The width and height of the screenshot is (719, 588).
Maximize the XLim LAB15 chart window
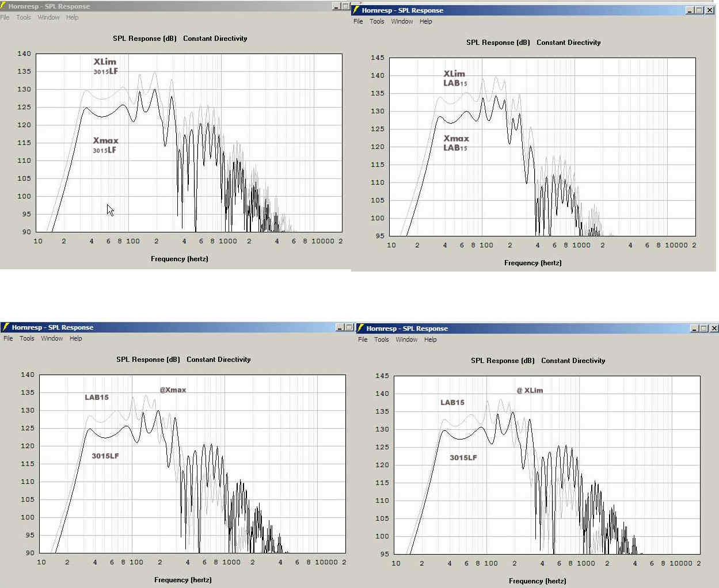[x=699, y=10]
